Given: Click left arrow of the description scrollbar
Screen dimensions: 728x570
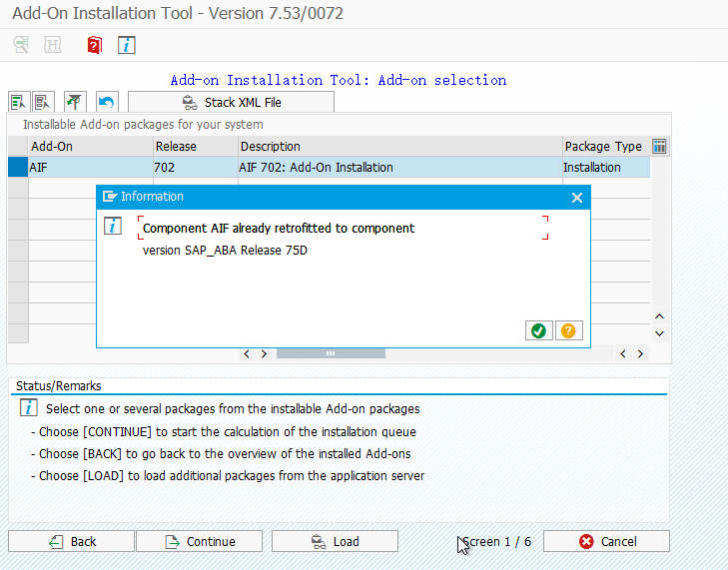Looking at the screenshot, I should (247, 354).
